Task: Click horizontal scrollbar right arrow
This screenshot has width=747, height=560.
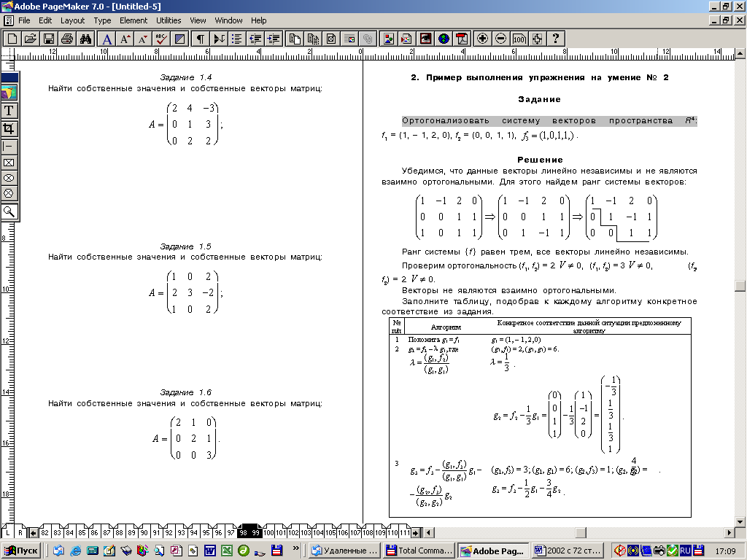Action: pyautogui.click(x=729, y=532)
